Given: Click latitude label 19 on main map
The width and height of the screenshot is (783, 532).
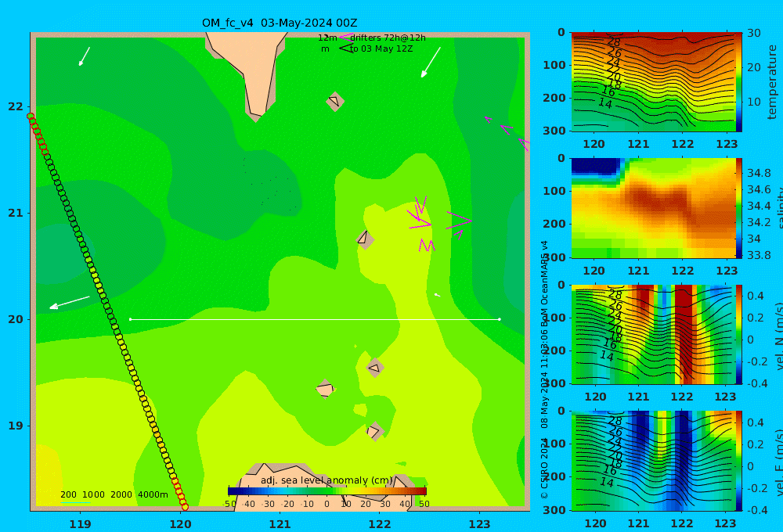Looking at the screenshot, I should [x=16, y=426].
